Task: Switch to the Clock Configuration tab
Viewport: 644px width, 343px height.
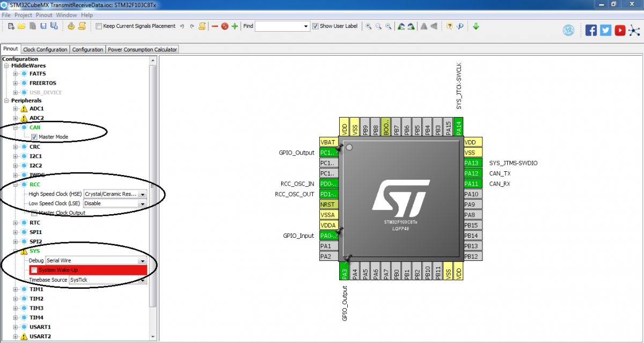Action: [45, 49]
